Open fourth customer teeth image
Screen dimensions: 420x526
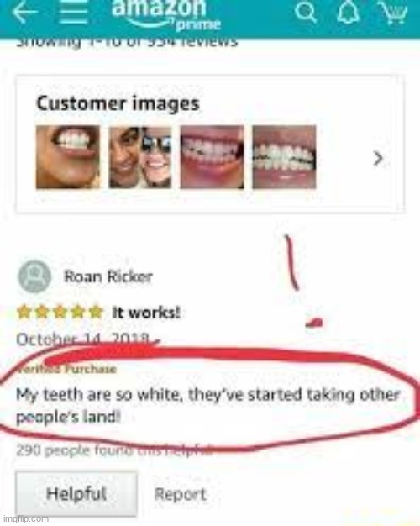[x=284, y=156]
